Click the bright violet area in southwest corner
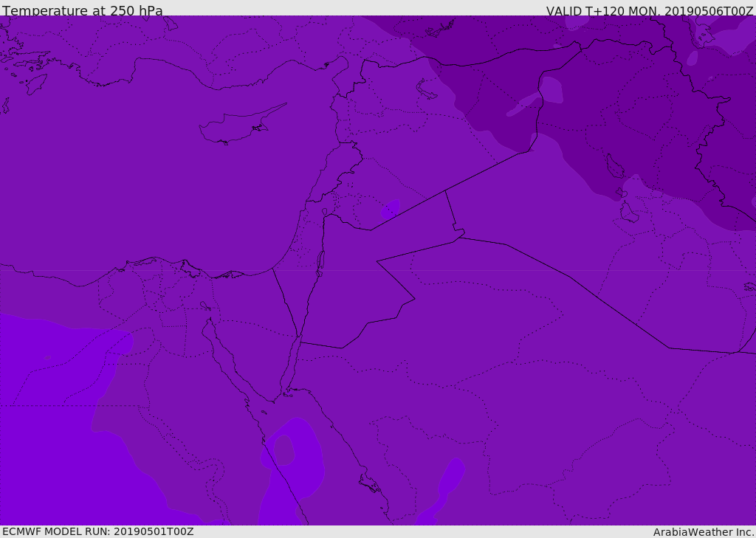Image resolution: width=756 pixels, height=538 pixels. point(44,443)
